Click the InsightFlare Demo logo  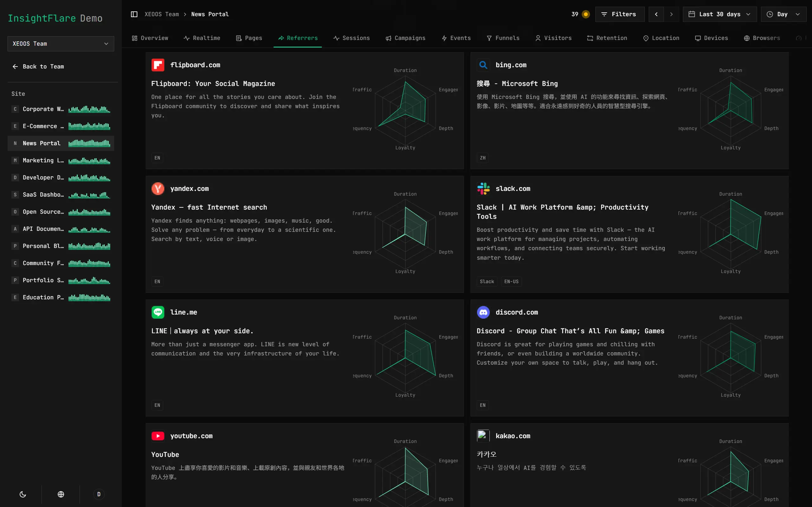click(x=55, y=18)
